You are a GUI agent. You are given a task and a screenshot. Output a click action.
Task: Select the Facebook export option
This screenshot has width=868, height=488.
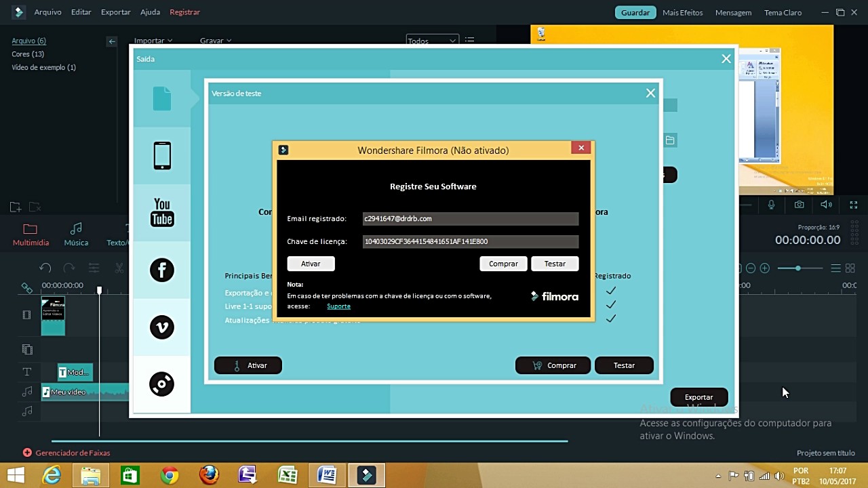[162, 270]
